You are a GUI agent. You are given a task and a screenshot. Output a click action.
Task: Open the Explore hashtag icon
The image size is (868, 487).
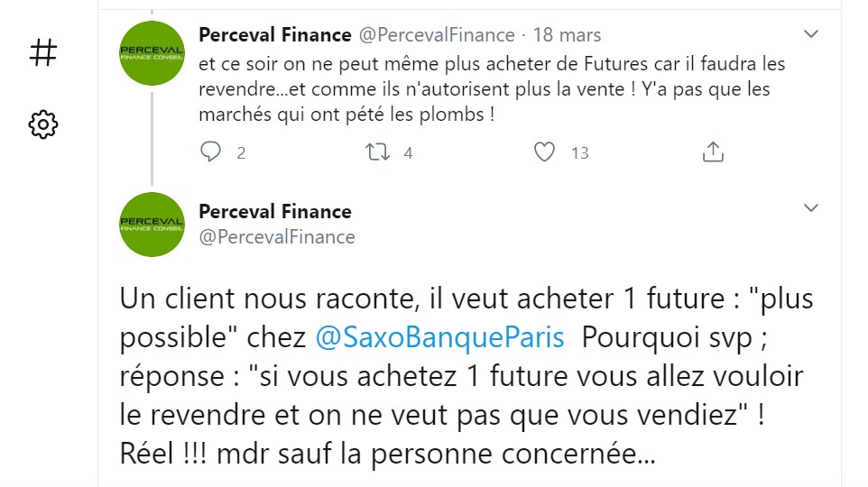click(42, 53)
